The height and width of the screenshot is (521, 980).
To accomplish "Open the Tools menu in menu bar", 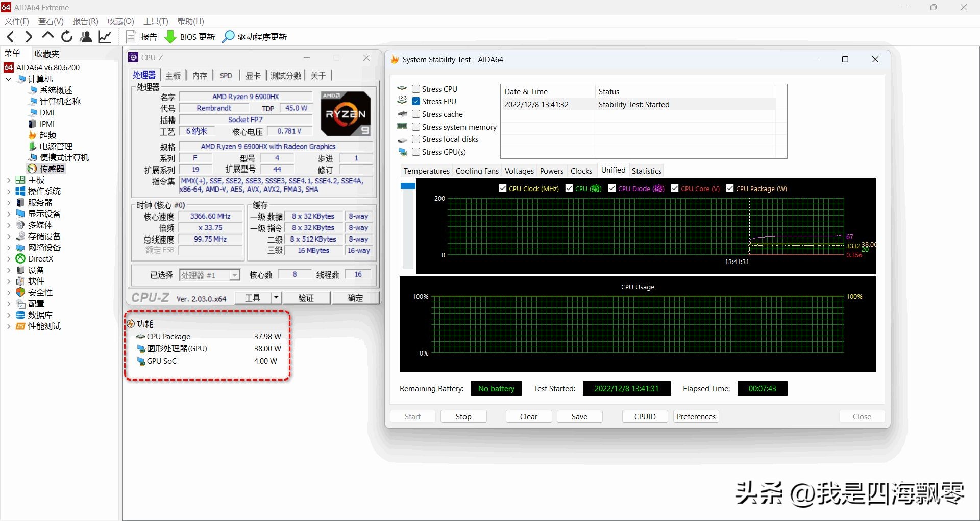I will (x=156, y=21).
